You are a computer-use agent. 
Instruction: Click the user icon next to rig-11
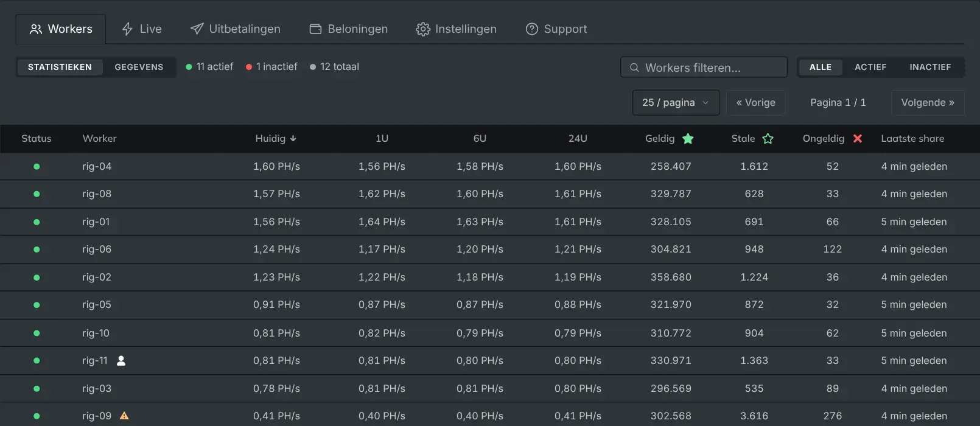(x=121, y=361)
